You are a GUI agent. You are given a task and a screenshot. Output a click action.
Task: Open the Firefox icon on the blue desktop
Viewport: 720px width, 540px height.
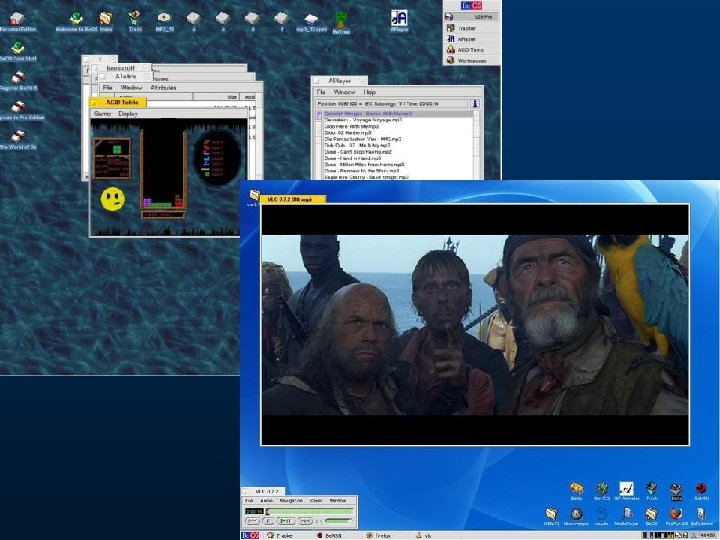pos(676,516)
